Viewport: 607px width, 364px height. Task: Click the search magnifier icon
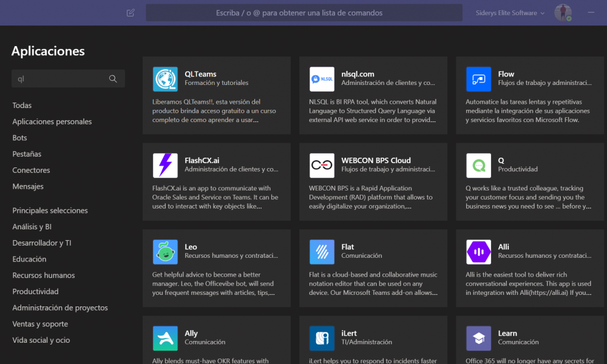[113, 79]
